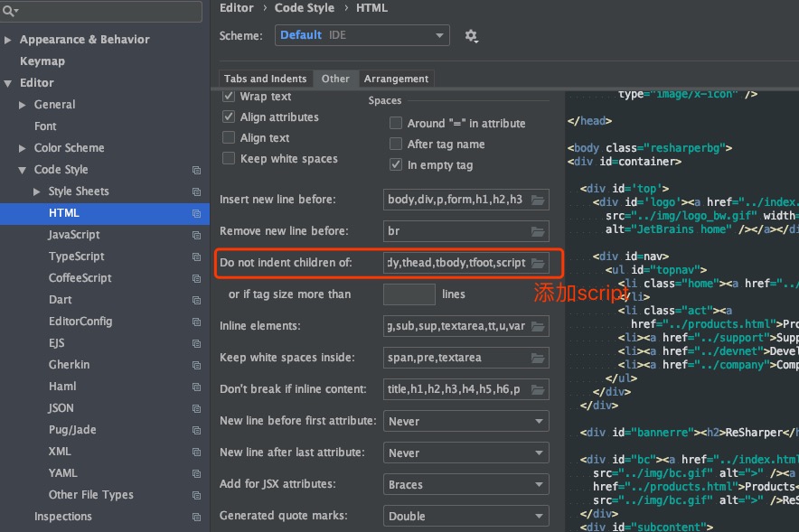
Task: Enable Keep white spaces checkbox
Action: 229,158
